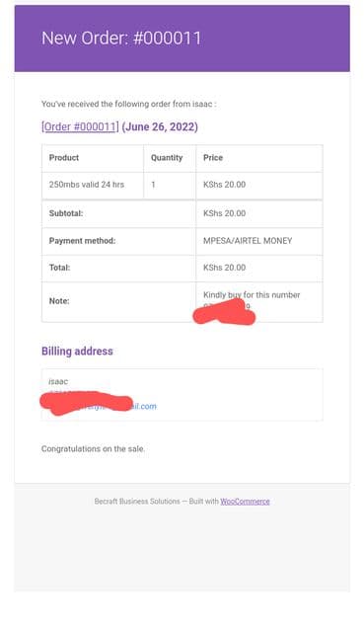Screen dimensions: 364x631
Task: Click Congratulations on the sale text
Action: 93,448
